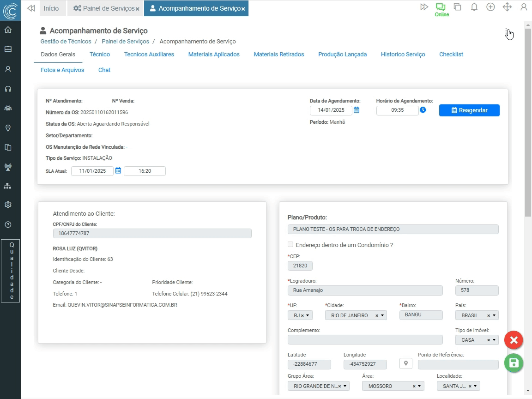Click the Ponto de Referência input field
This screenshot has height=399, width=532.
point(458,364)
